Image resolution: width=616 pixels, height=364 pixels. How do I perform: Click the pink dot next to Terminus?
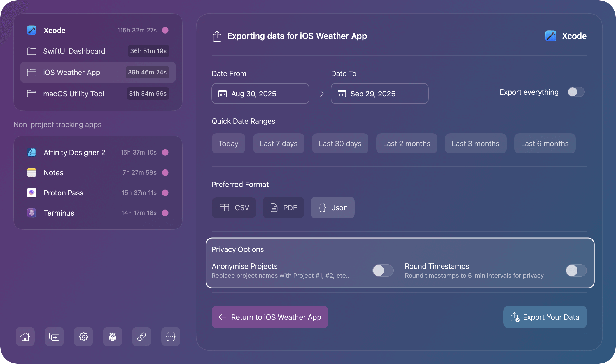[165, 213]
